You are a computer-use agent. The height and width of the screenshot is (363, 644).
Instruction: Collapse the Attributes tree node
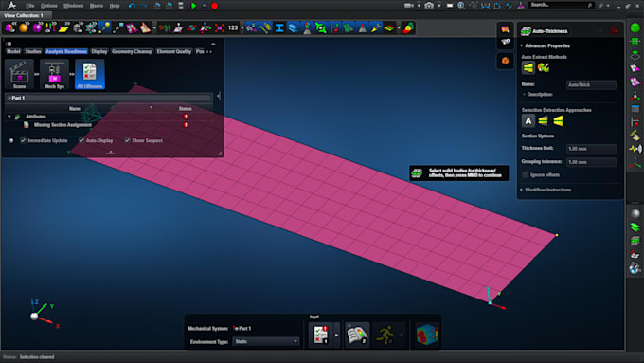(9, 117)
